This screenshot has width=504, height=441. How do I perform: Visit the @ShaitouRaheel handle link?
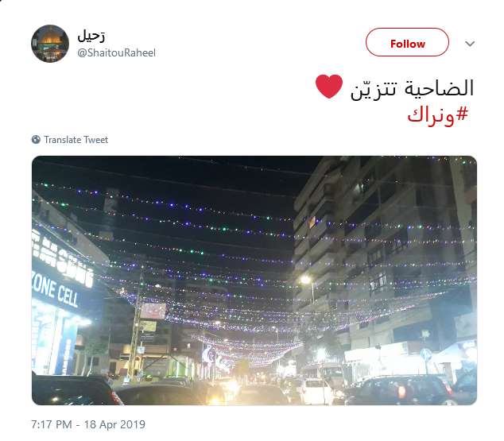click(116, 52)
